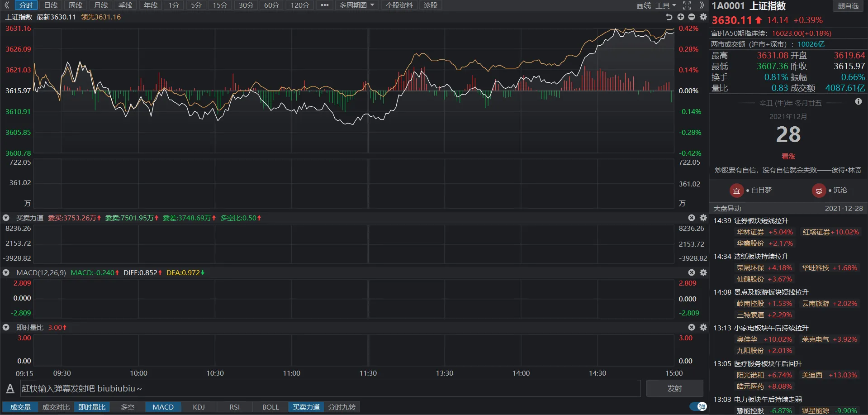Click the 宜 red badge icon
Viewport: 868px width, 415px height.
[736, 191]
